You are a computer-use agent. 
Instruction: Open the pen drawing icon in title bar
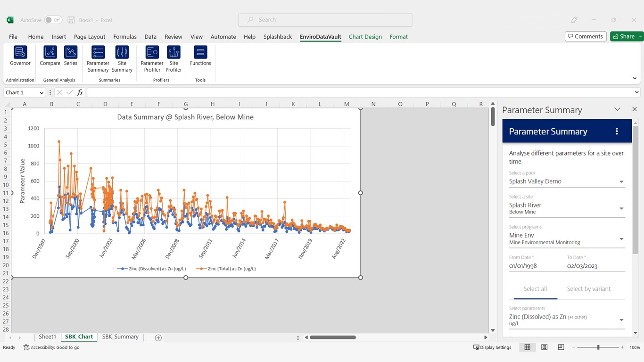[x=574, y=20]
